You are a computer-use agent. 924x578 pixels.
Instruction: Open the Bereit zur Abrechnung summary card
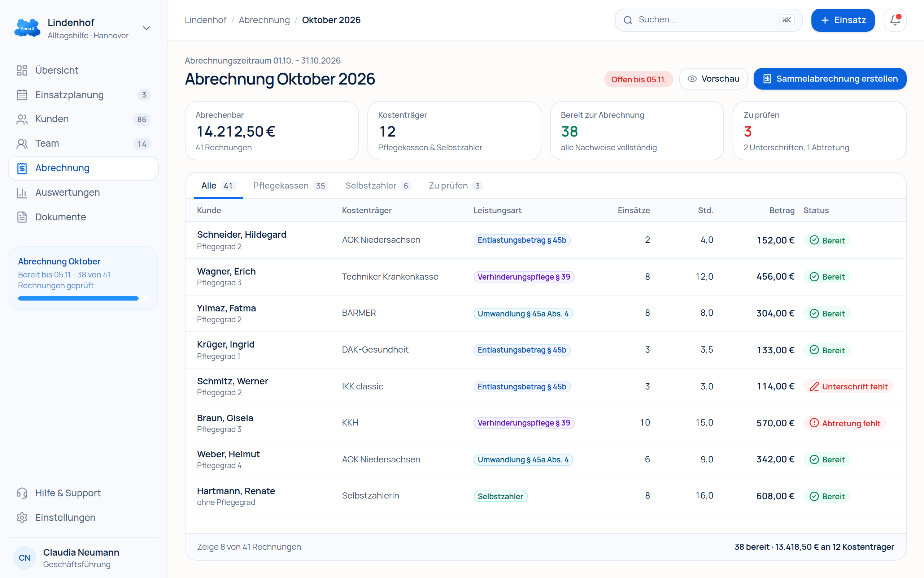636,131
